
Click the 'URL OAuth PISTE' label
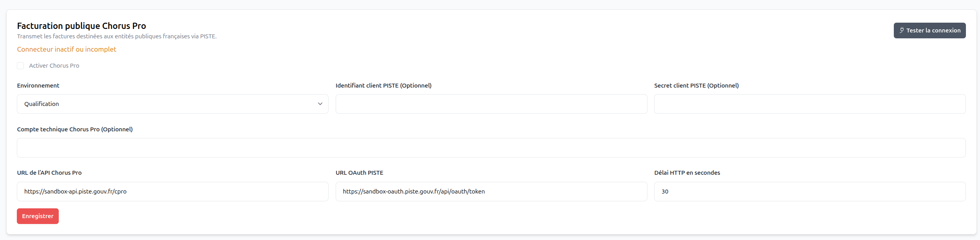point(360,173)
